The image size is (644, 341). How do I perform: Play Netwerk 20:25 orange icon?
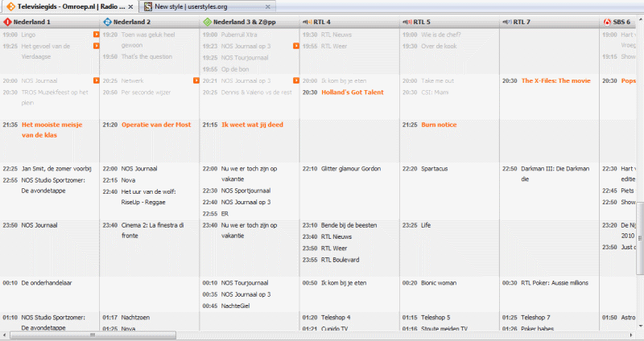tap(196, 80)
